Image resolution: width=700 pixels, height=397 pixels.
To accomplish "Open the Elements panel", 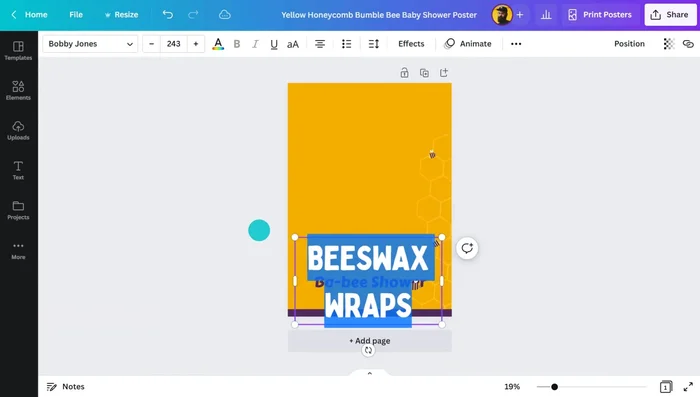I will click(x=18, y=90).
